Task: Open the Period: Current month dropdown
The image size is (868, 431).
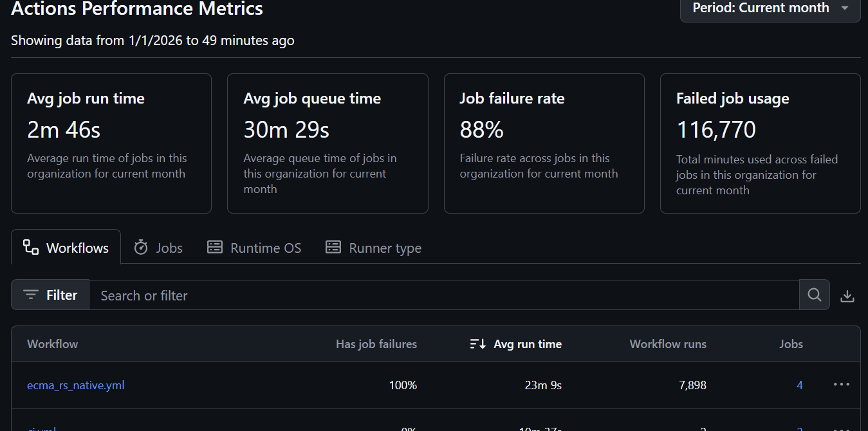Action: tap(770, 9)
